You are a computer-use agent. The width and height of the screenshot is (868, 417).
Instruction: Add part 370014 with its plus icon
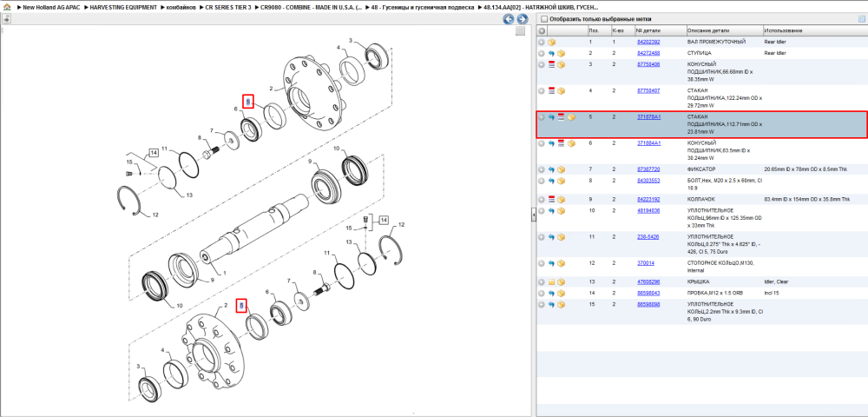(x=542, y=263)
